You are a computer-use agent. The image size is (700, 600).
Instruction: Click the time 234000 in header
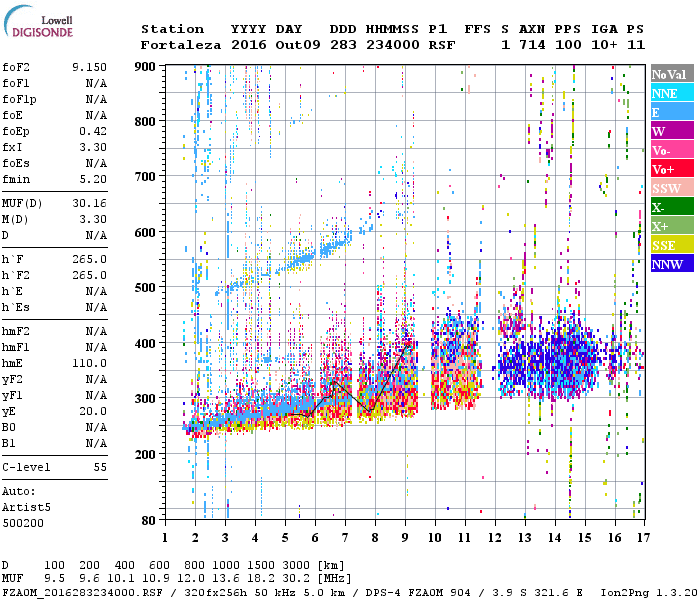393,45
